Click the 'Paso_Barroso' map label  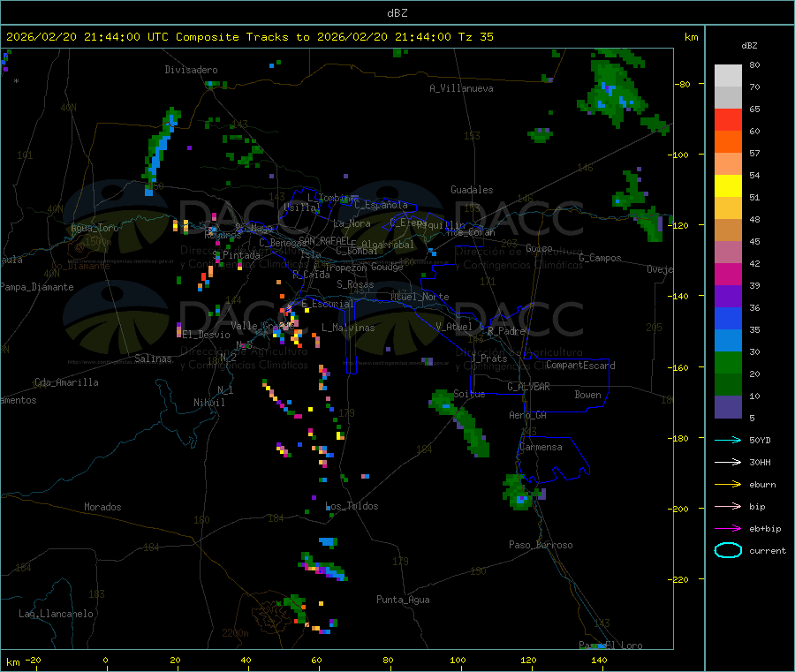pos(541,546)
